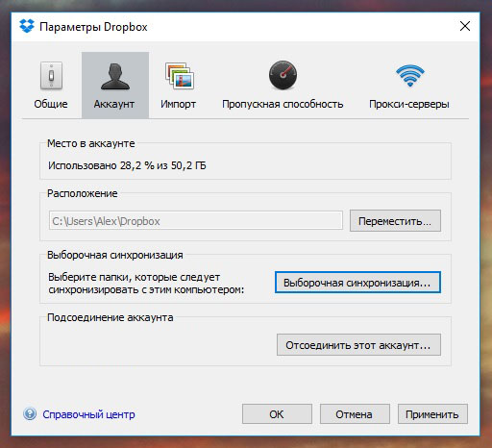492x448 pixels.
Task: Click the Подсоединение аккаунта group label
Action: click(111, 317)
